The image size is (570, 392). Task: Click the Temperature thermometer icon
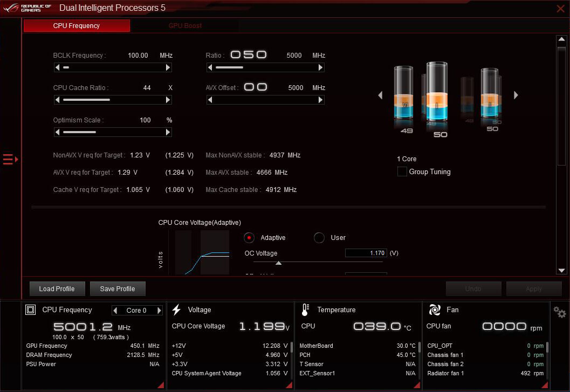305,310
